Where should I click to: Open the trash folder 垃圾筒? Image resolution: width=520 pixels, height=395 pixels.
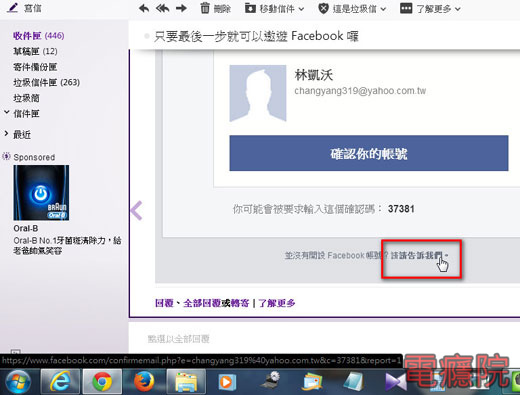[x=26, y=98]
